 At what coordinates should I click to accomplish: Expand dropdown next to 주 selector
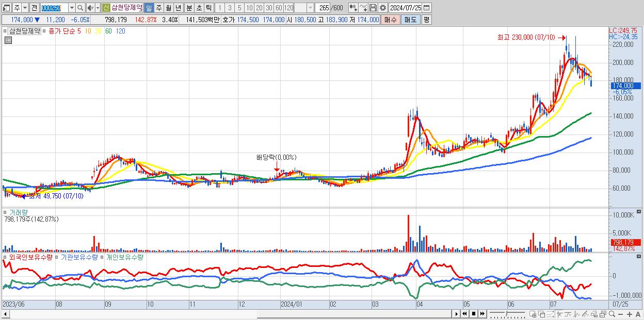click(24, 8)
